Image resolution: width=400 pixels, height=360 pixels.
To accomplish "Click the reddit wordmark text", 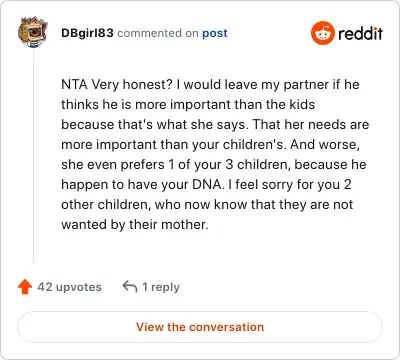I will [360, 34].
